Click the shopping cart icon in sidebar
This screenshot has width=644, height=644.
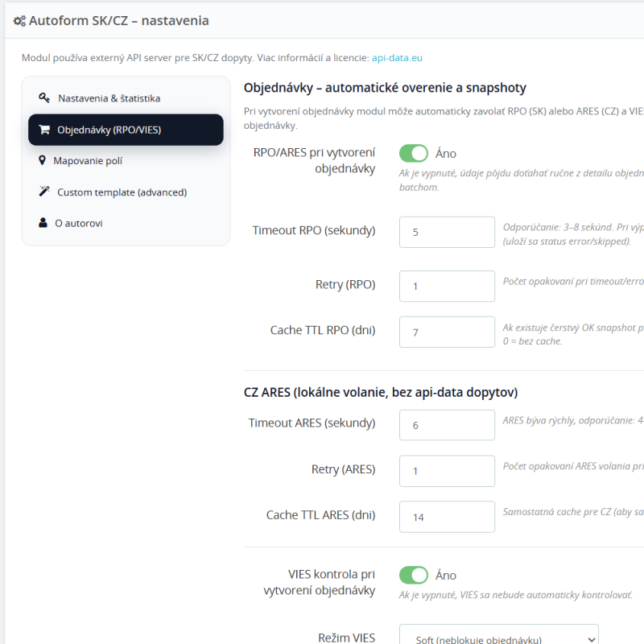pyautogui.click(x=44, y=130)
